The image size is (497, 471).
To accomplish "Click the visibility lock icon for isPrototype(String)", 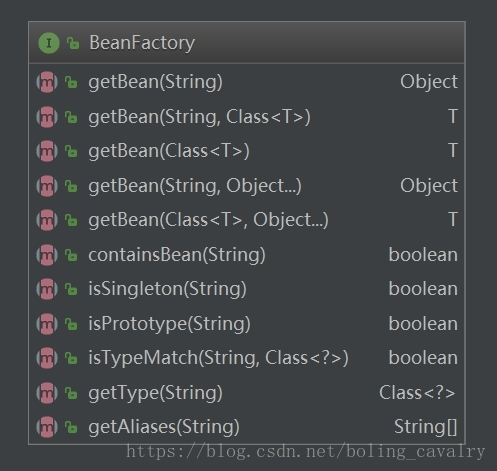I will (x=71, y=324).
